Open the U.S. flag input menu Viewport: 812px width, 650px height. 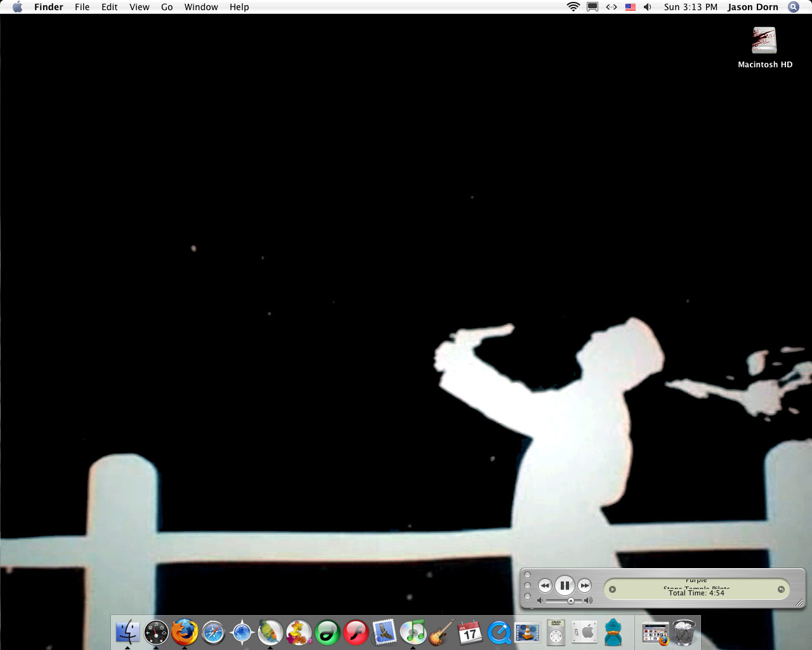(631, 7)
